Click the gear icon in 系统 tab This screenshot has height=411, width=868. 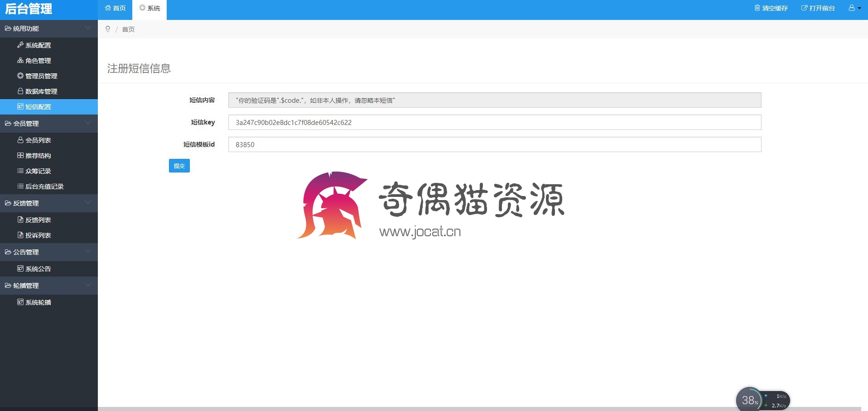[x=142, y=8]
